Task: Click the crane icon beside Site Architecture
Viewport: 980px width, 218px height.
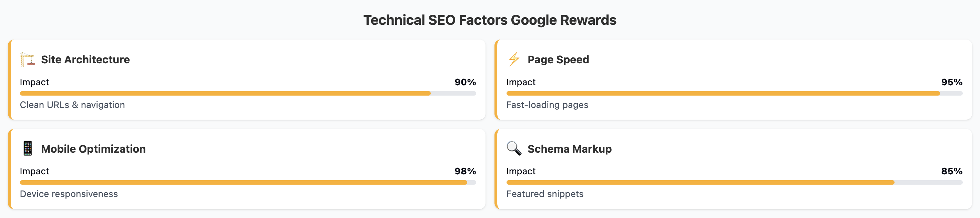Action: 27,59
